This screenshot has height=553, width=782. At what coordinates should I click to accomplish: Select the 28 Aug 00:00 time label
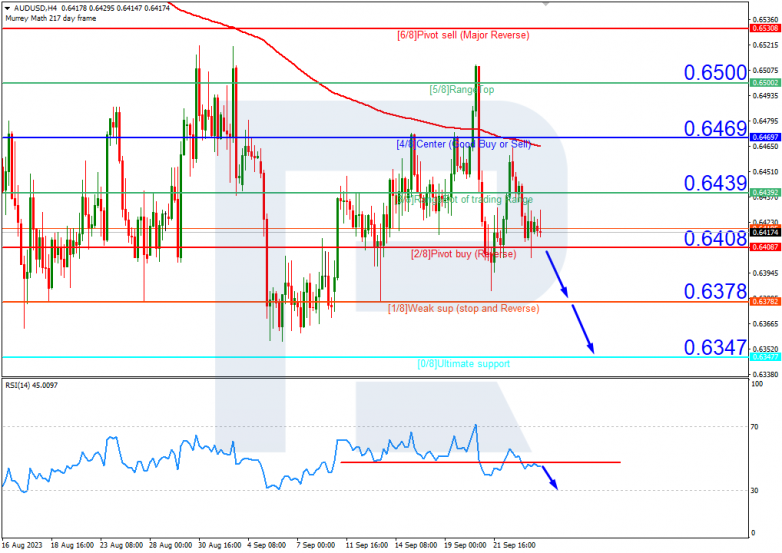(x=171, y=546)
